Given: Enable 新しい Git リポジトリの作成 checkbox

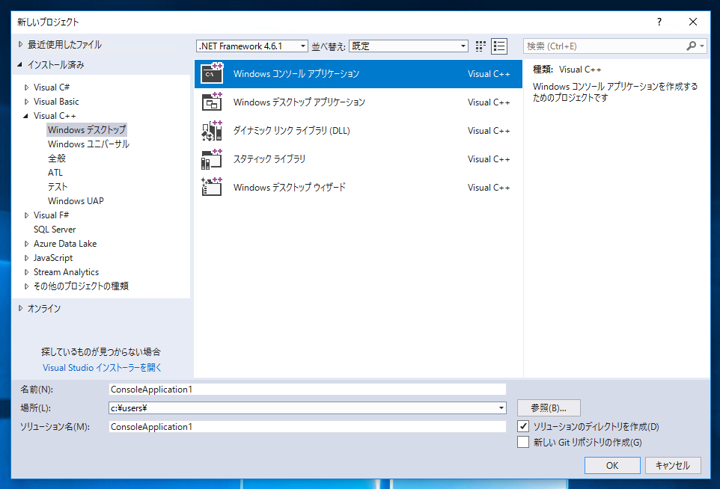Looking at the screenshot, I should (x=523, y=442).
